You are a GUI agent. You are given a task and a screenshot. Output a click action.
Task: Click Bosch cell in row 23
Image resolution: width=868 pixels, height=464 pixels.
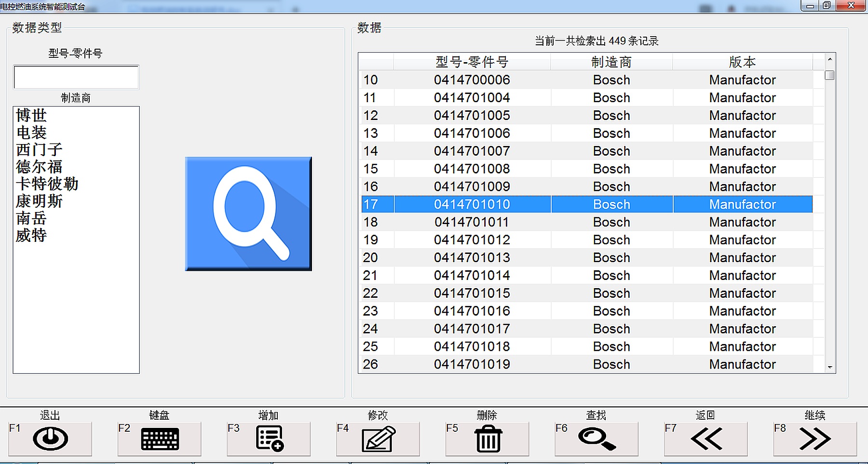coord(611,311)
